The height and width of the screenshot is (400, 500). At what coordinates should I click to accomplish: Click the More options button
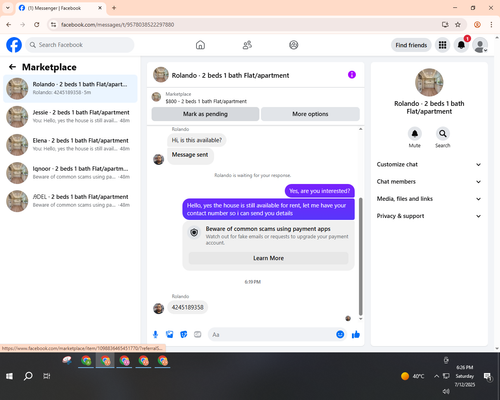[310, 114]
